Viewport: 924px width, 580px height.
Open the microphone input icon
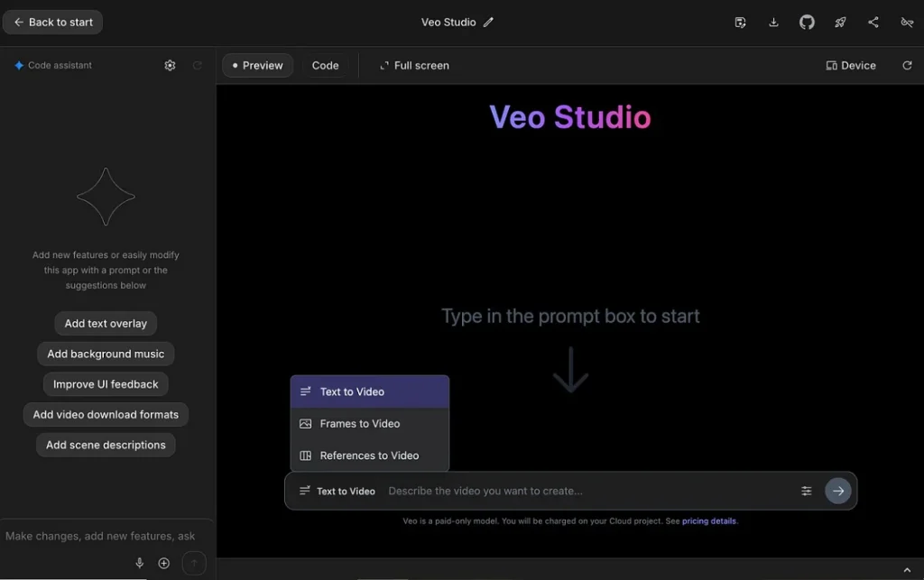140,562
